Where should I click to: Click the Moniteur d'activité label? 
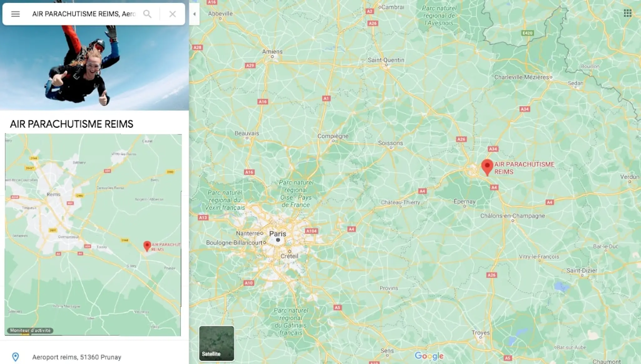click(30, 331)
